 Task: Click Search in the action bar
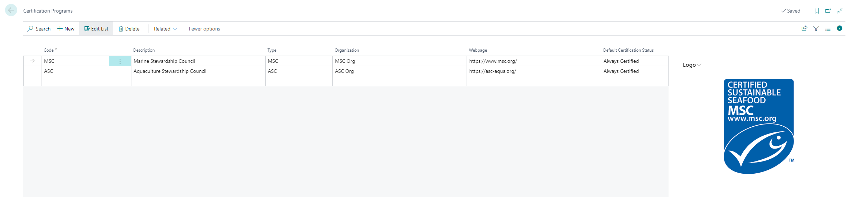39,29
